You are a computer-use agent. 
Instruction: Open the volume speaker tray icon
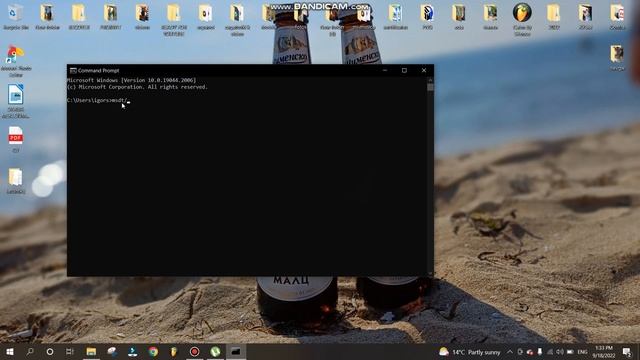click(560, 352)
